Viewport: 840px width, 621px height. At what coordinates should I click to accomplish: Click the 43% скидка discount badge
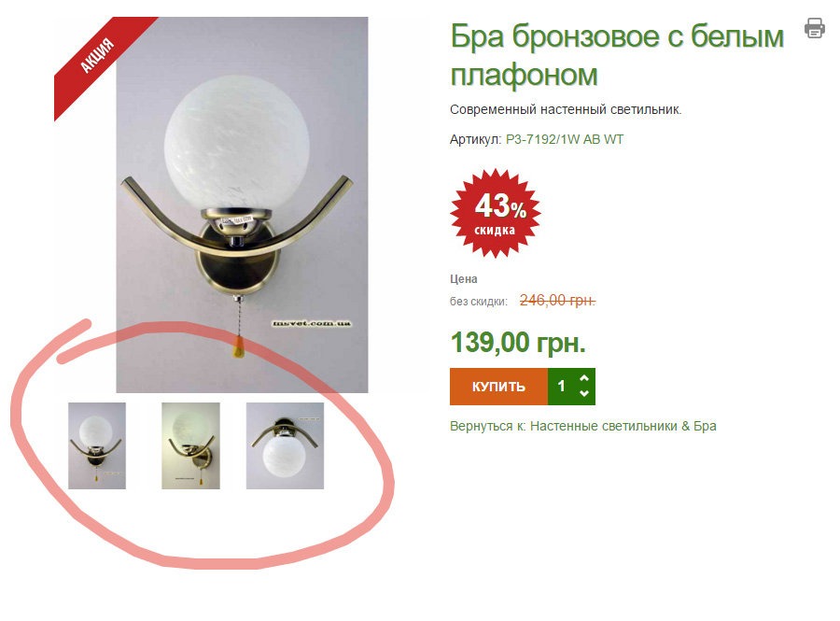(x=496, y=213)
